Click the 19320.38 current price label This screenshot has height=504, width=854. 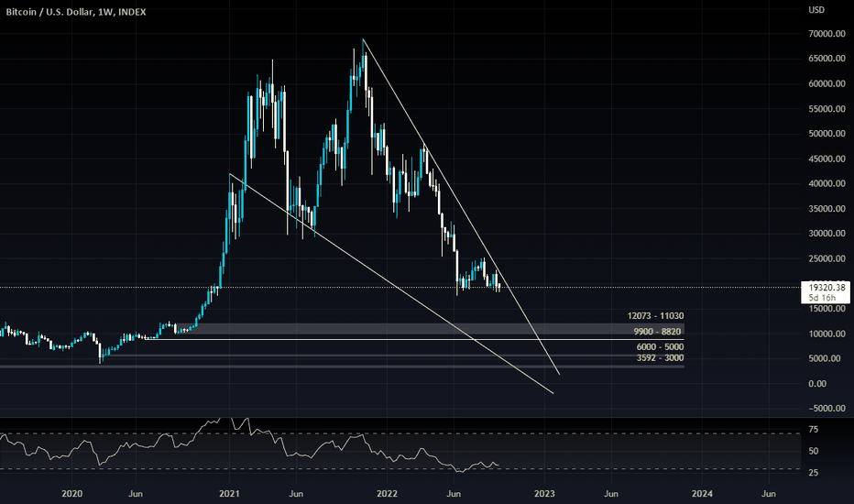point(827,288)
